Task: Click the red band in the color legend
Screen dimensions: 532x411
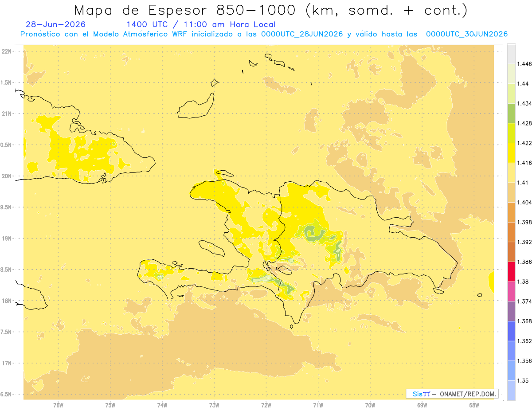Action: coord(511,271)
